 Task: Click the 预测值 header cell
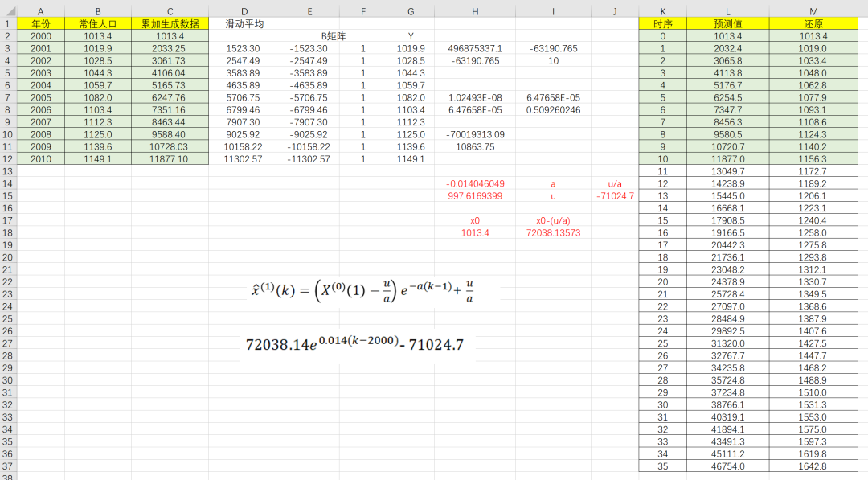click(x=727, y=24)
